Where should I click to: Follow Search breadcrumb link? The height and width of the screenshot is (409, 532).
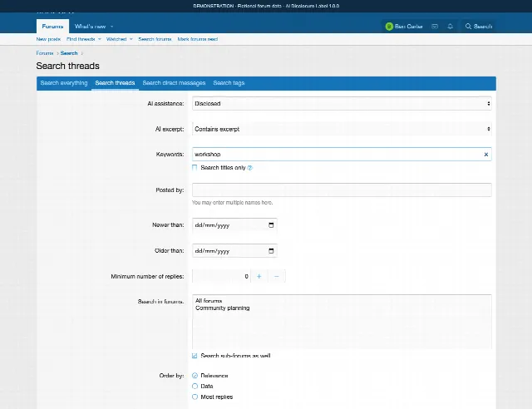[69, 53]
